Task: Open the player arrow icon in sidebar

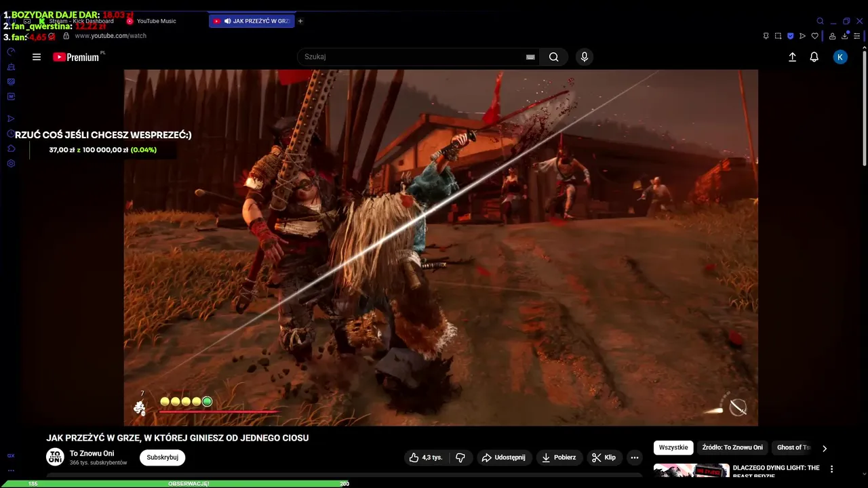Action: tap(11, 119)
